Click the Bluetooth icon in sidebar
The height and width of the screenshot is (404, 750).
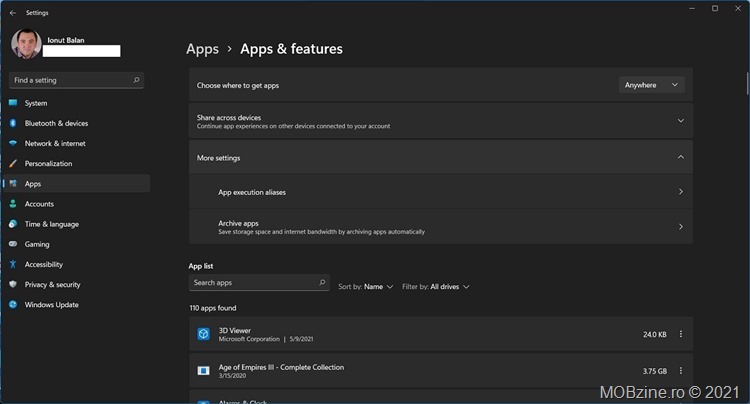pyautogui.click(x=13, y=123)
